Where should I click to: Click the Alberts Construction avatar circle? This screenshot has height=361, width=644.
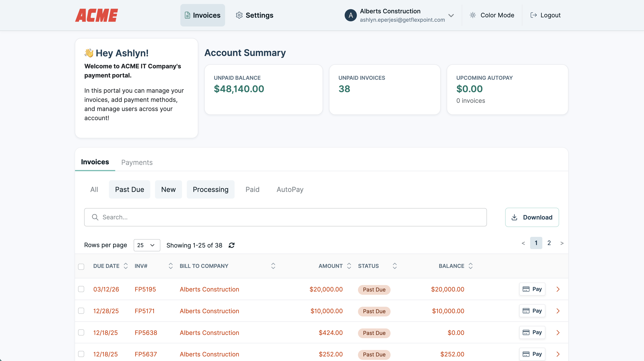pos(351,15)
